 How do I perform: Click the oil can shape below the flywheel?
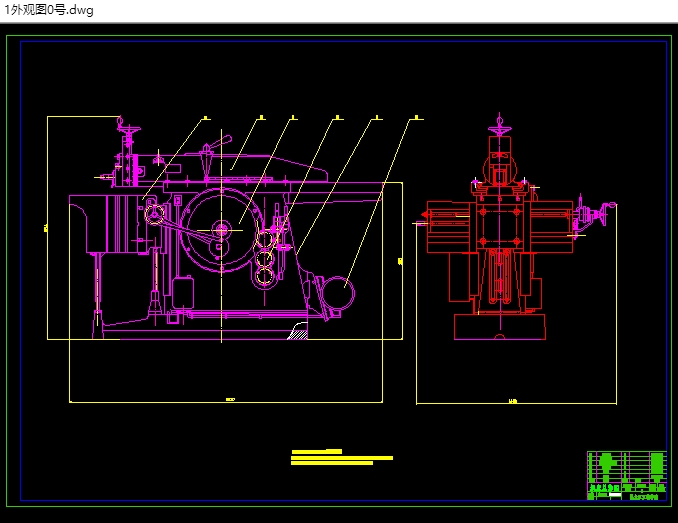(x=183, y=293)
